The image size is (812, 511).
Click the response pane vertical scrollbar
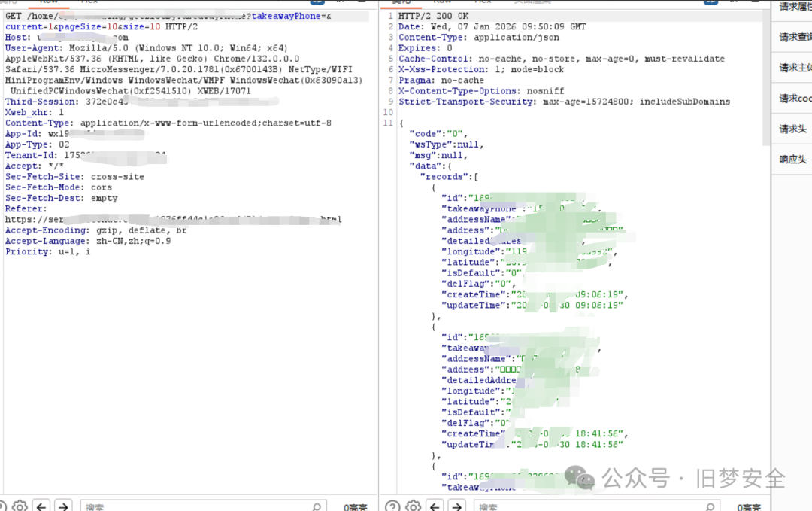tap(766, 78)
